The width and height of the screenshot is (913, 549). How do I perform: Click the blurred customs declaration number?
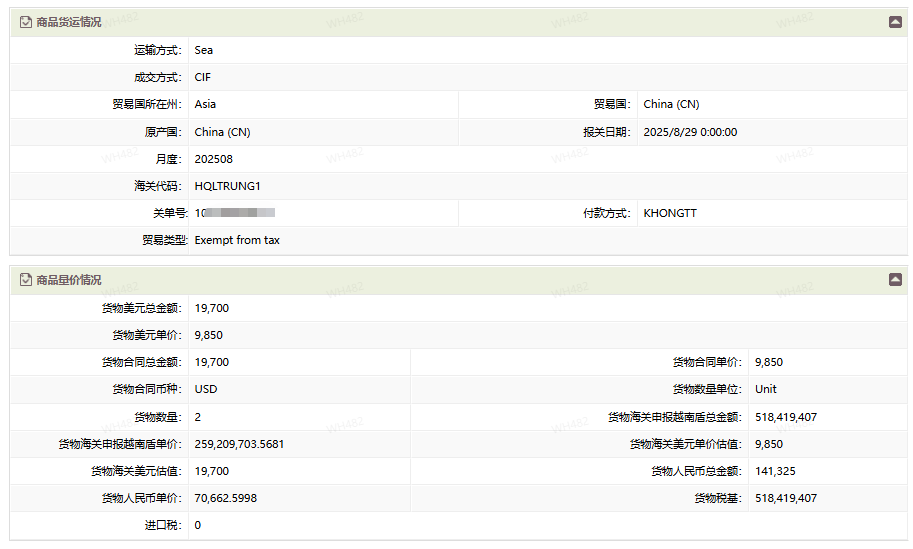tap(235, 213)
